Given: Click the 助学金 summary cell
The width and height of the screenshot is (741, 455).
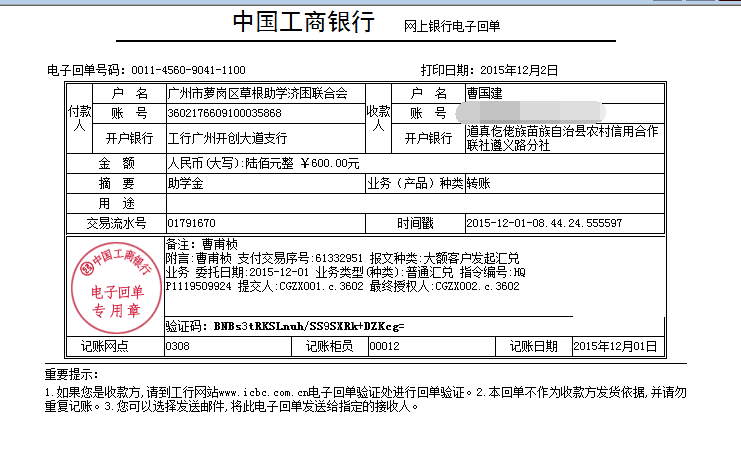Looking at the screenshot, I should pos(266,183).
